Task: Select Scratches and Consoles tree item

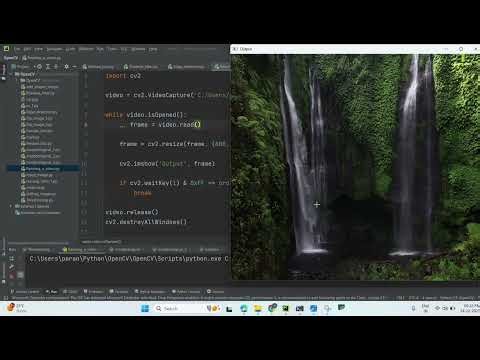Action: [38, 213]
